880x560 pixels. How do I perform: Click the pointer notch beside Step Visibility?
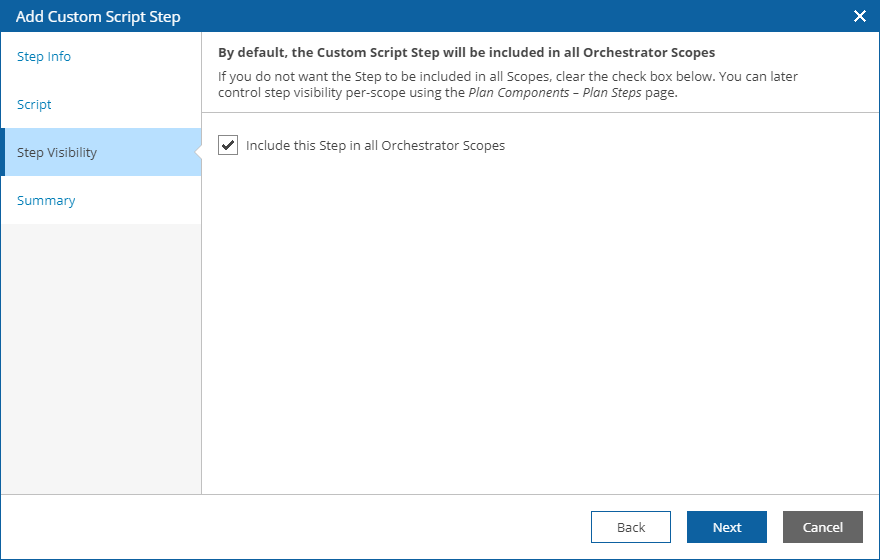[x=198, y=152]
